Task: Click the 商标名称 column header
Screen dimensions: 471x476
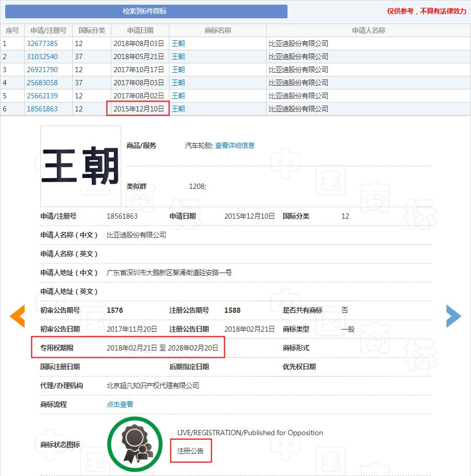Action: pos(217,30)
